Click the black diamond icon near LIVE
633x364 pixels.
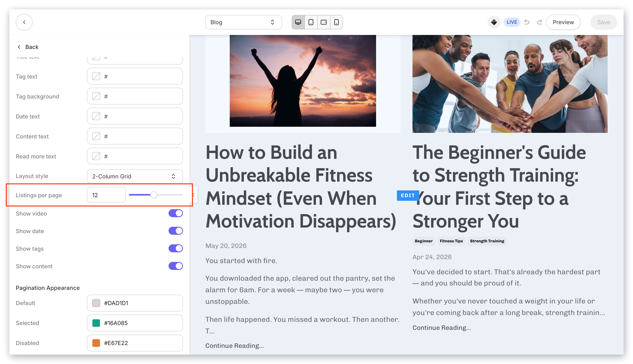tap(494, 22)
